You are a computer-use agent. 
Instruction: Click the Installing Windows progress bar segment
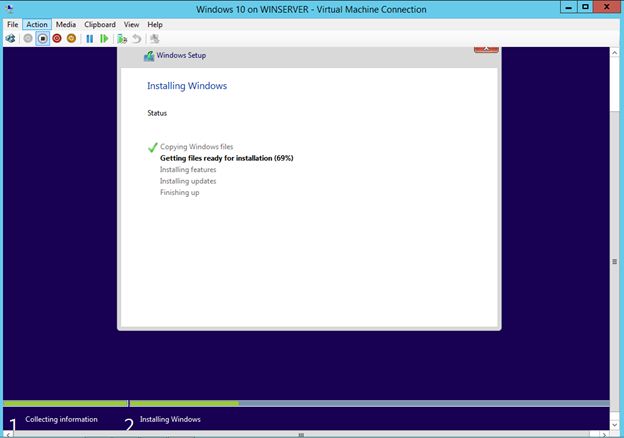(x=369, y=403)
